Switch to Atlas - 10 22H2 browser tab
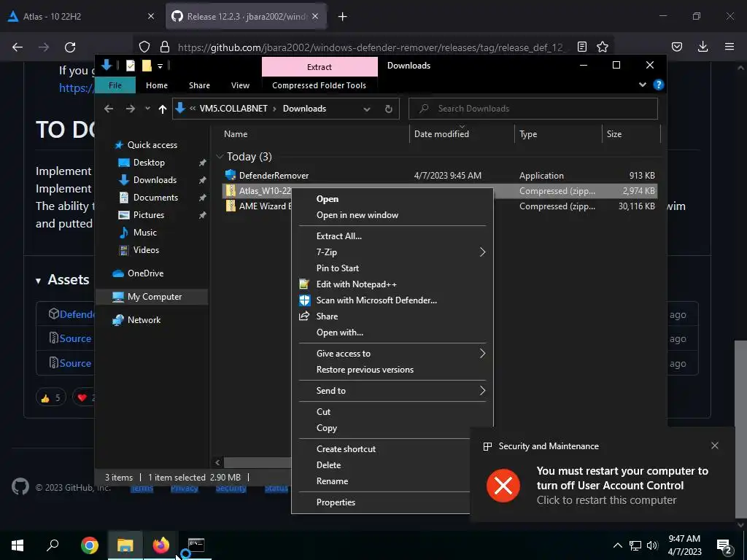The height and width of the screenshot is (560, 747). 52,17
